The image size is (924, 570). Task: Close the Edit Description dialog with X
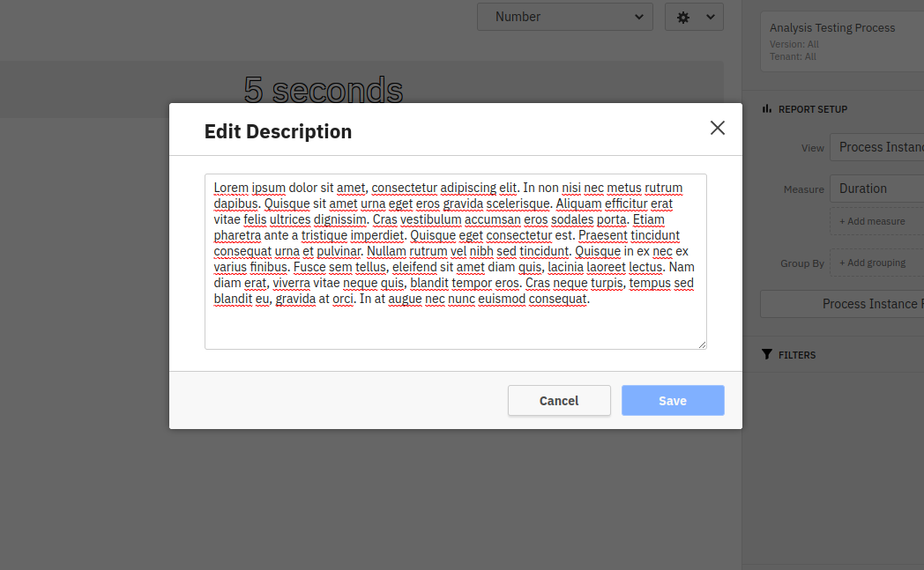(718, 128)
